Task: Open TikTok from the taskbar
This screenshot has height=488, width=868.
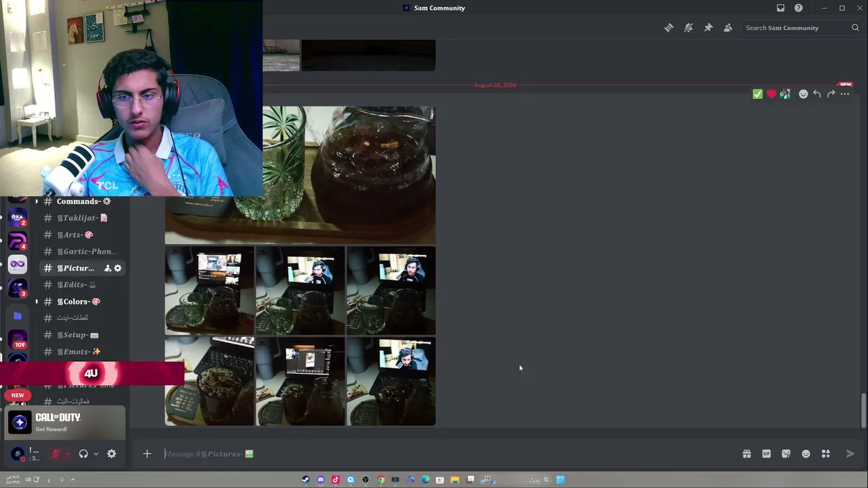Action: coord(336,480)
